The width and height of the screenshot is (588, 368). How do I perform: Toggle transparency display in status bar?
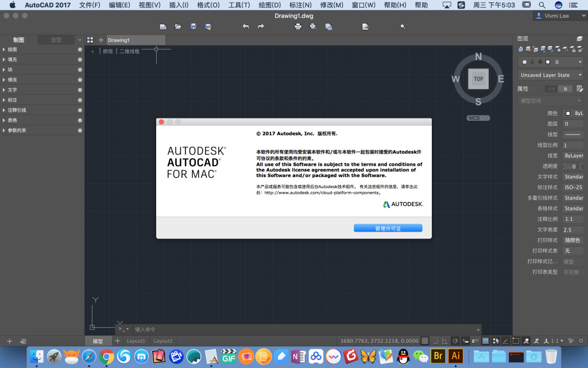click(x=485, y=341)
